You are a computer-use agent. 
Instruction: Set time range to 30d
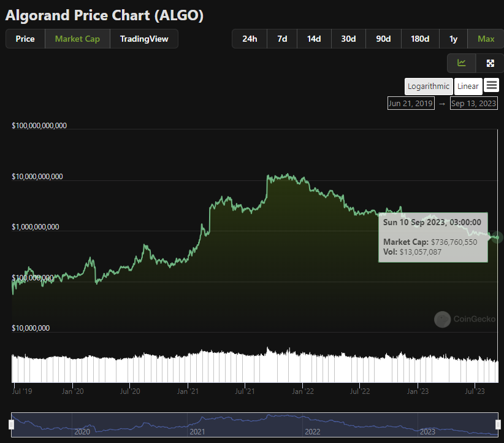point(348,39)
